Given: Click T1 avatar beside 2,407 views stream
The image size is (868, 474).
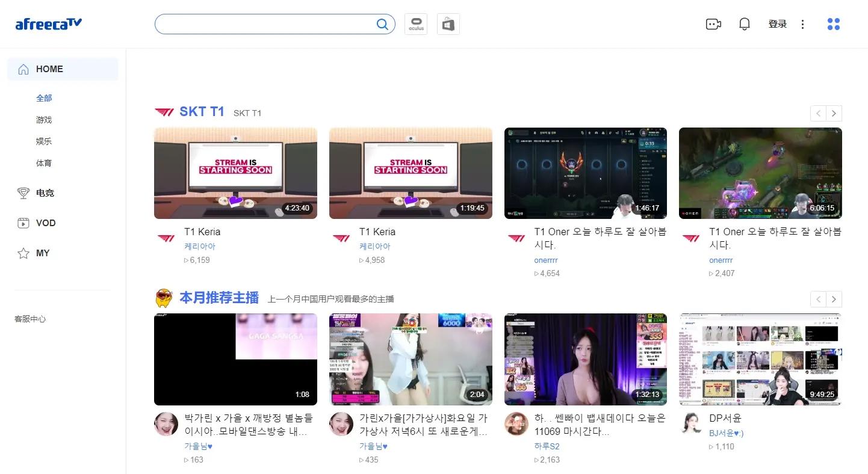Looking at the screenshot, I should [x=692, y=238].
